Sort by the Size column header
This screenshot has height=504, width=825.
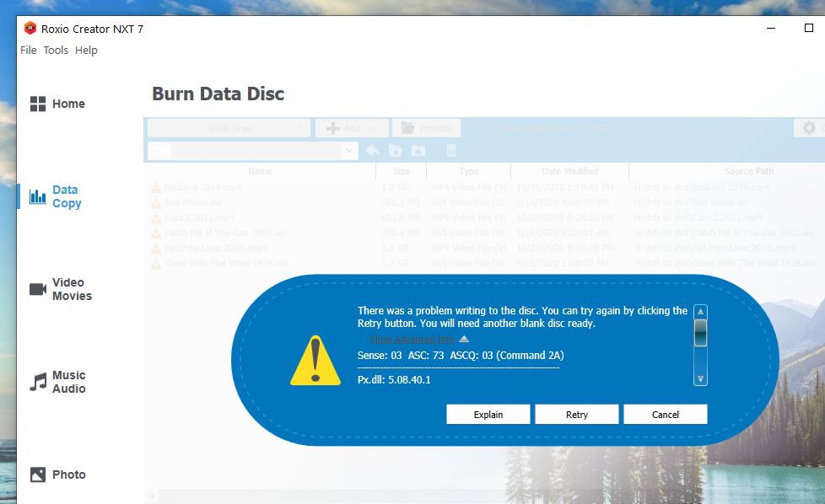click(x=402, y=171)
